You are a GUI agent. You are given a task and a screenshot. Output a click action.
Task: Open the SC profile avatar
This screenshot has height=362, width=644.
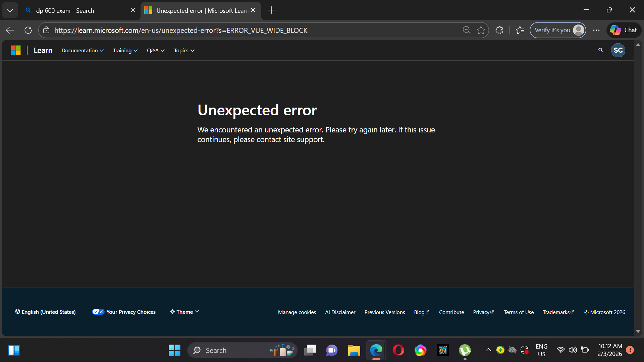click(618, 50)
